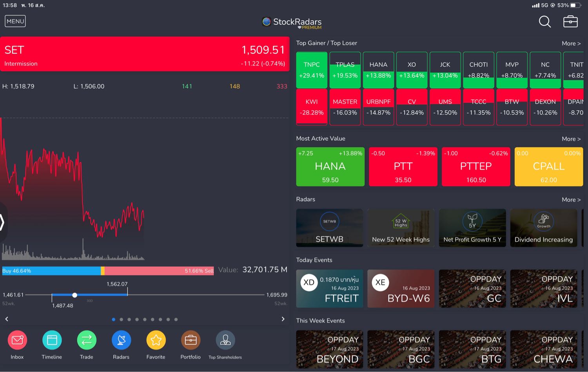Open the New 52 Week Highs radar
The height and width of the screenshot is (372, 588).
(401, 228)
